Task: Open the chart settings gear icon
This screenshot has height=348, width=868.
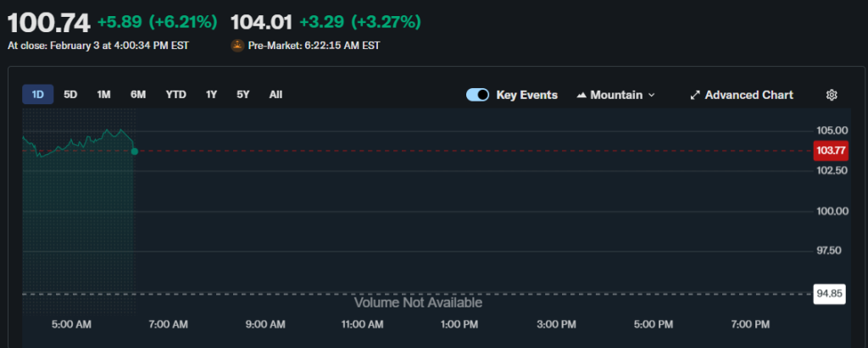Action: coord(832,95)
